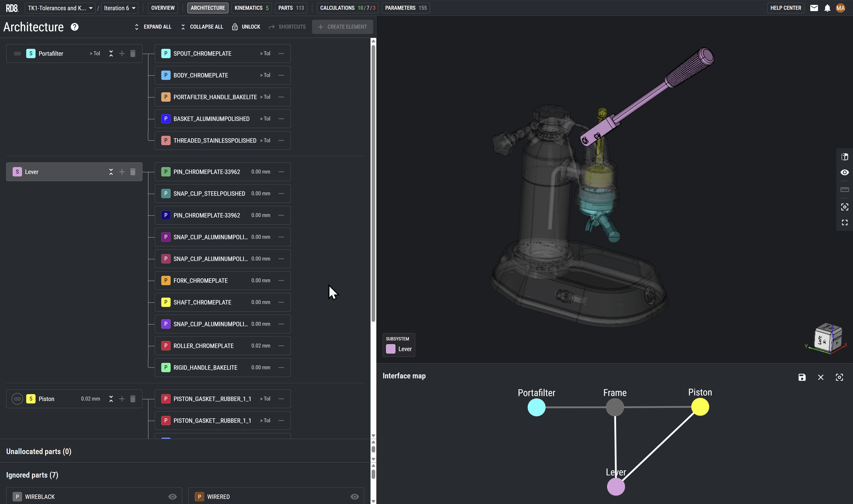Open the notifications bell

(x=827, y=8)
